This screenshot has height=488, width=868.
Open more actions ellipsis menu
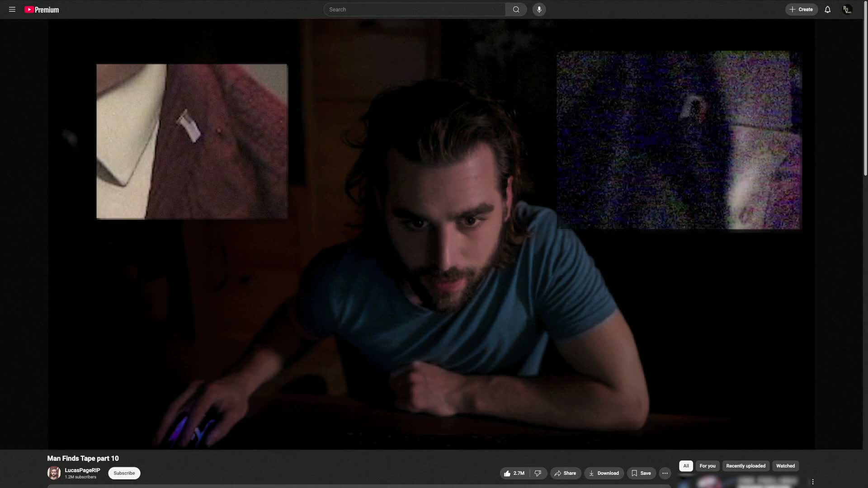tap(665, 473)
